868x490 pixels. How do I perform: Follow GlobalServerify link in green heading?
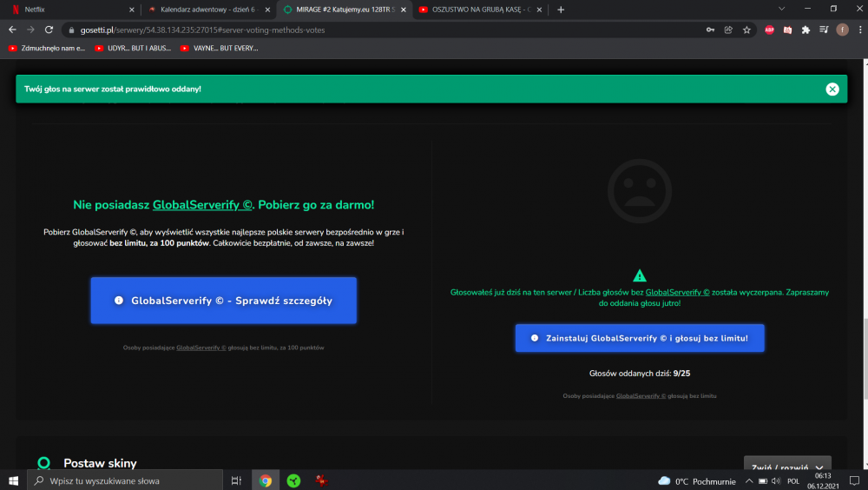coord(202,204)
